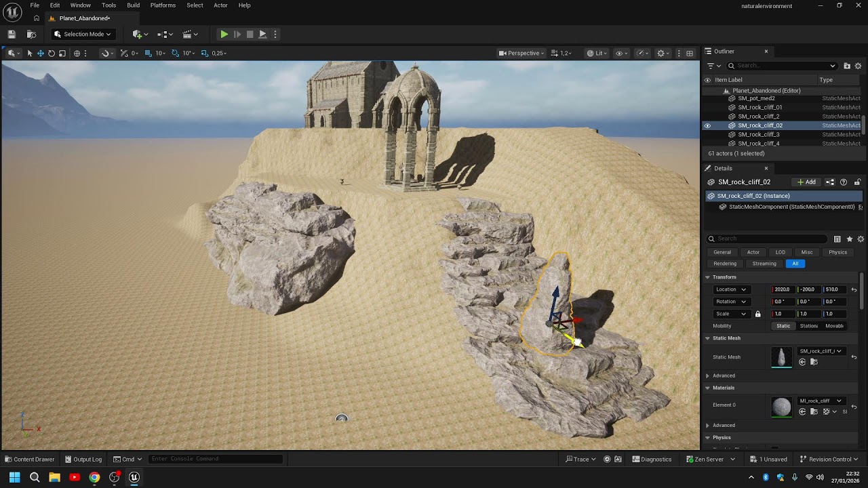Open the Content Drawer
This screenshot has height=488, width=868.
point(30,460)
